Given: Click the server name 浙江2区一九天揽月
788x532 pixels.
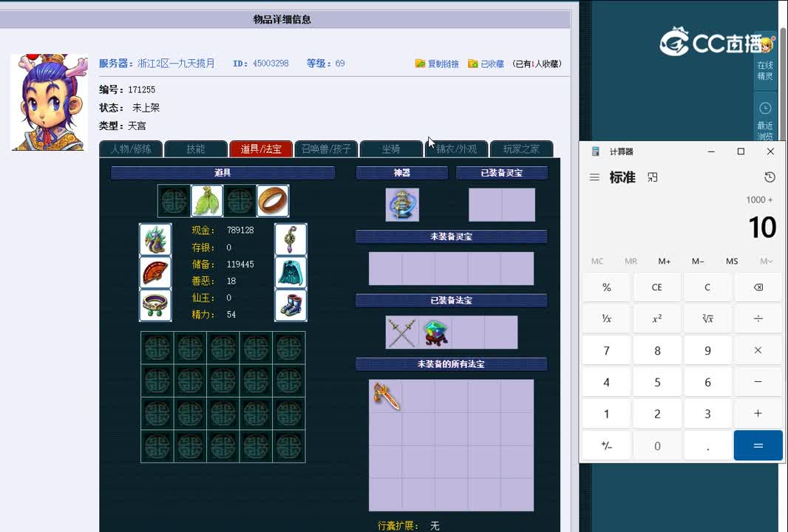Looking at the screenshot, I should tap(176, 64).
